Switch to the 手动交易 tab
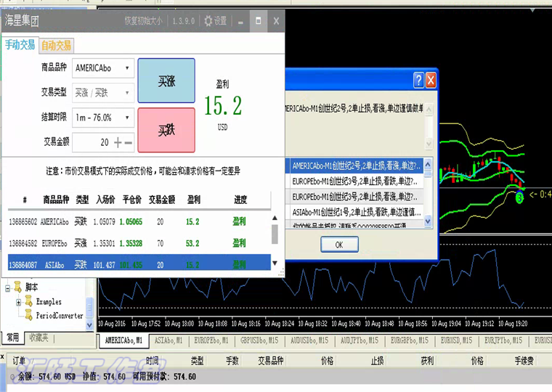This screenshot has height=392, width=552. click(20, 45)
